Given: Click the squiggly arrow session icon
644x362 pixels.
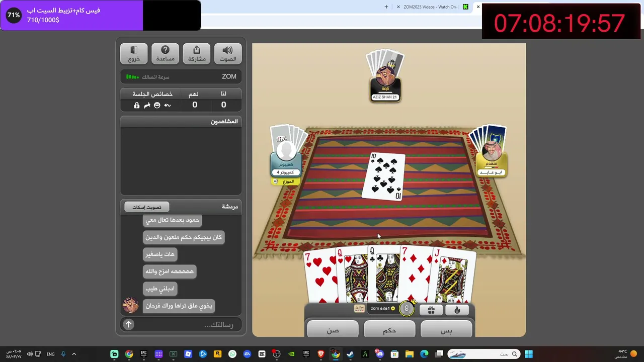Looking at the screenshot, I should click(168, 105).
